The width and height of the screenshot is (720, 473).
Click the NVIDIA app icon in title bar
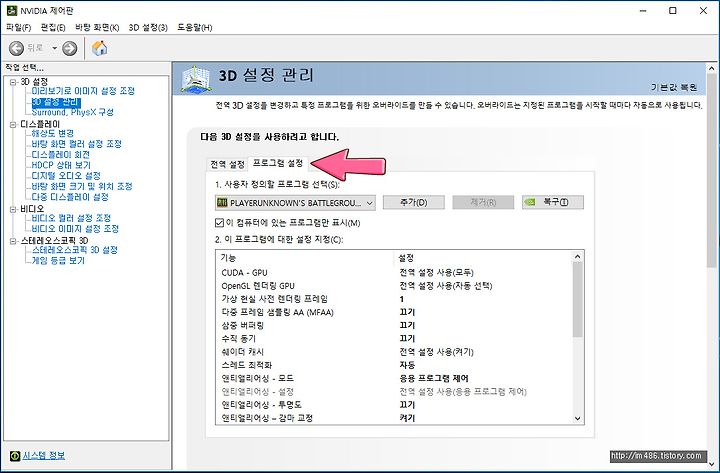(x=12, y=11)
